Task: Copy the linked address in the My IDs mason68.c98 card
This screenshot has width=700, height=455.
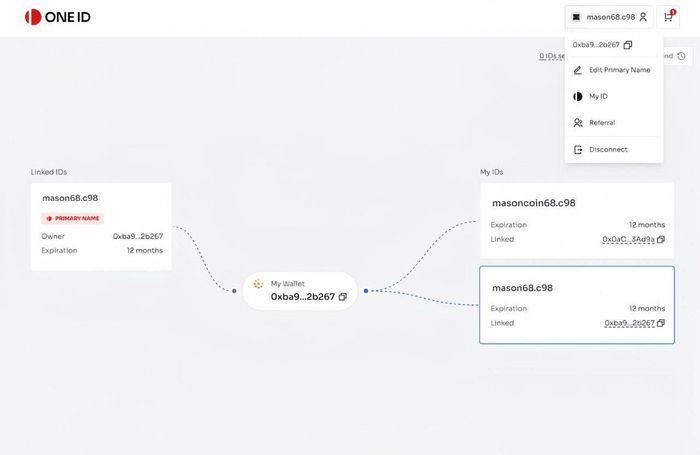Action: [661, 323]
